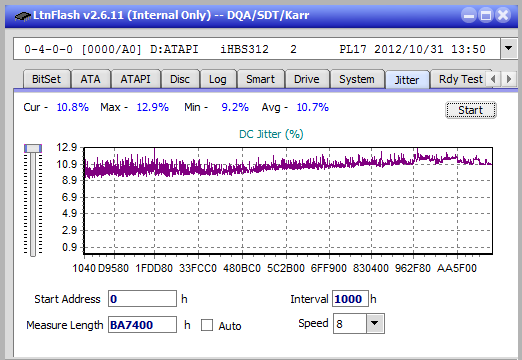The height and width of the screenshot is (360, 522).
Task: Close the LtnFlash window
Action: 503,15
